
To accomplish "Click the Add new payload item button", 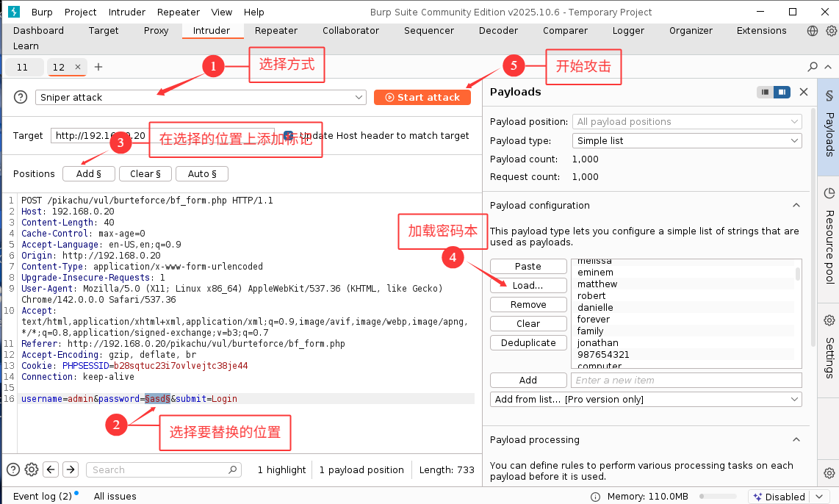I will 528,380.
